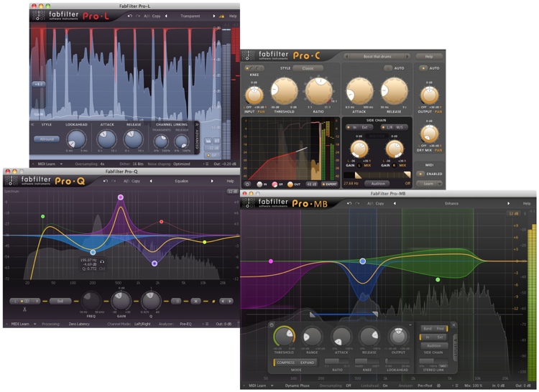Click Audition button in Pro-MB side chain

(x=433, y=345)
